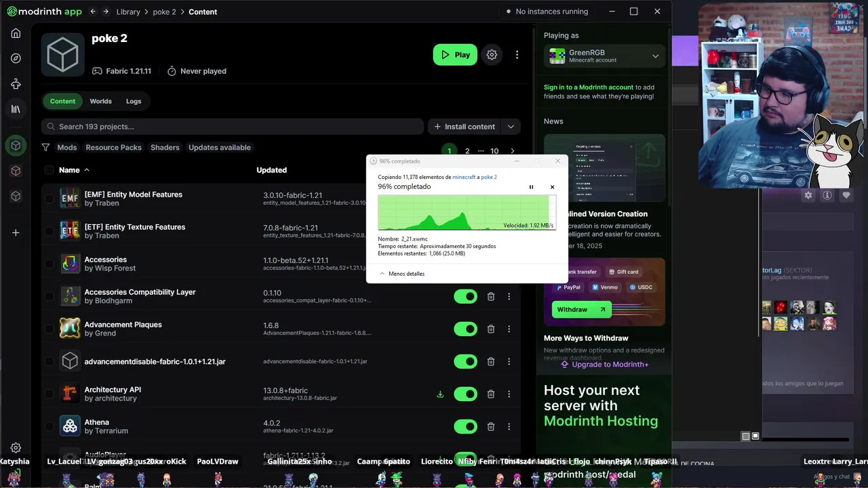Select the Content tab
Viewport: 868px width, 488px height.
tap(62, 101)
